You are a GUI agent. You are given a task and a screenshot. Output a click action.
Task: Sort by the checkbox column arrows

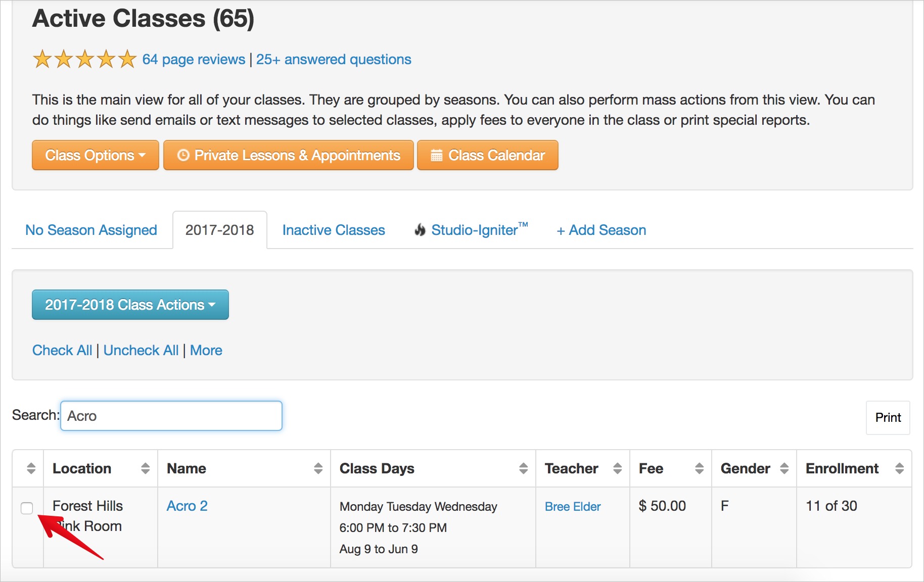(31, 468)
